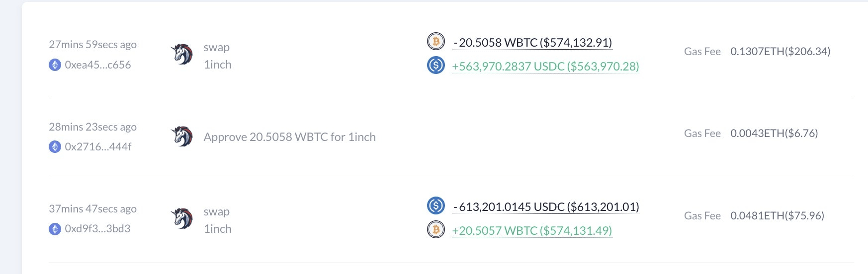
Task: Open transaction hash 0x2716...444f
Action: click(x=98, y=147)
